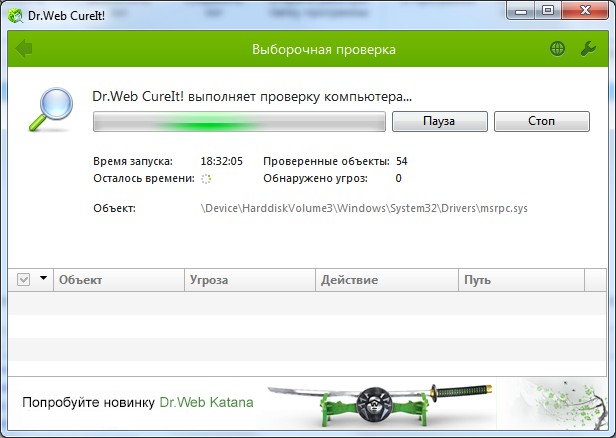Expand the dropdown arrow beside the header checkbox

pyautogui.click(x=44, y=278)
